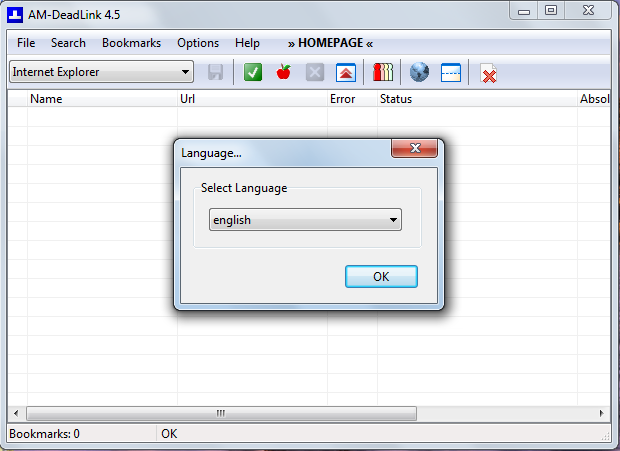Close the AM-DeadLink main window
The width and height of the screenshot is (620, 451).
(588, 11)
